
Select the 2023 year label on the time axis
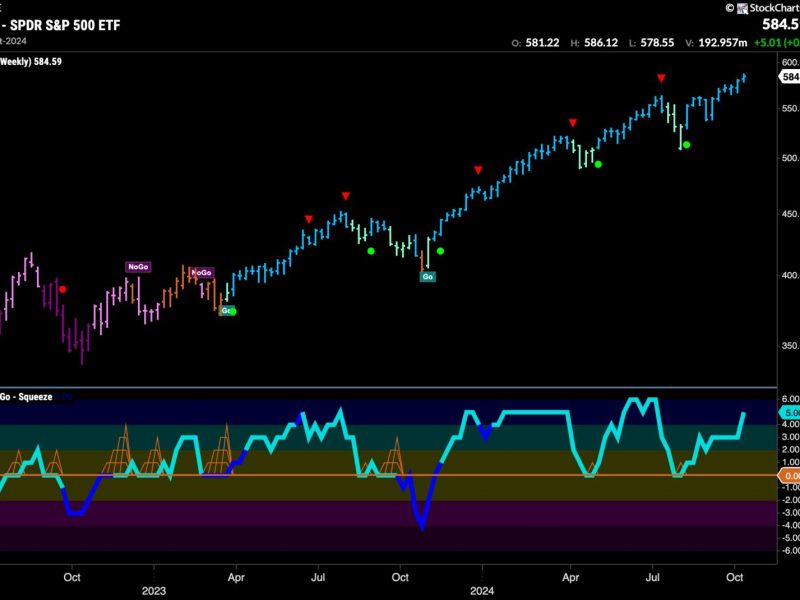[154, 591]
